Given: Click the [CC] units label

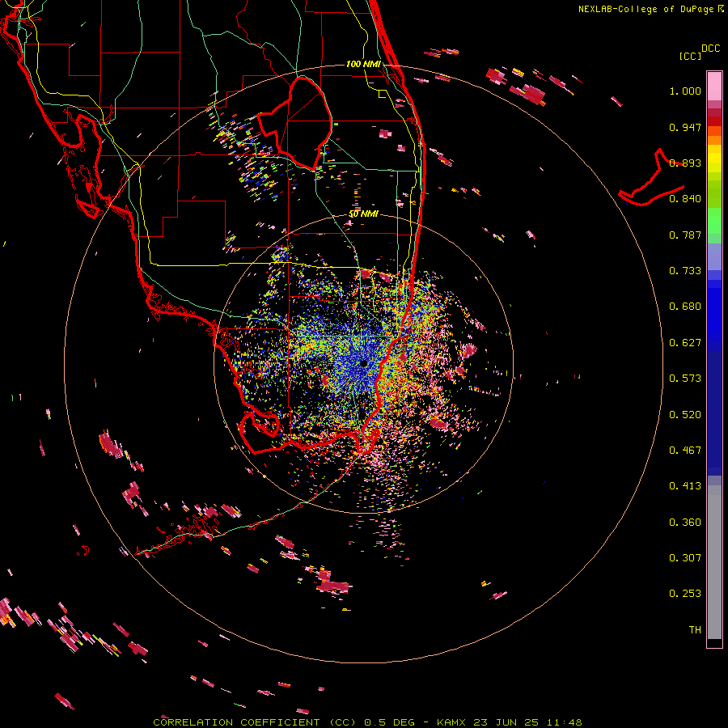Looking at the screenshot, I should click(x=690, y=56).
